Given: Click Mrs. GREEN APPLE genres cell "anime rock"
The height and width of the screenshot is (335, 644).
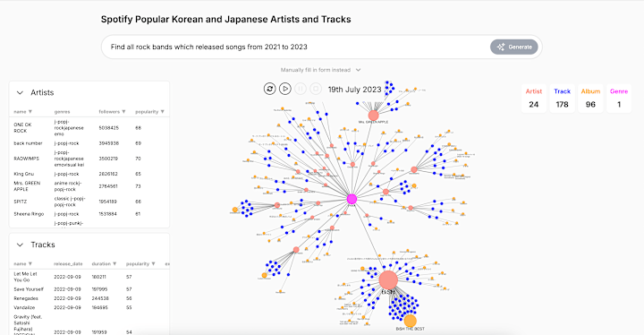Looking at the screenshot, I should 68,186.
